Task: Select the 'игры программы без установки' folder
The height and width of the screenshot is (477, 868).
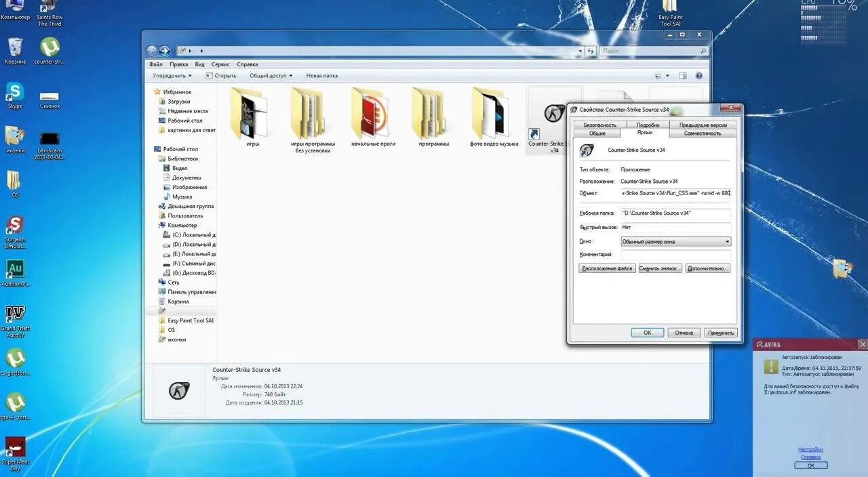Action: [313, 121]
